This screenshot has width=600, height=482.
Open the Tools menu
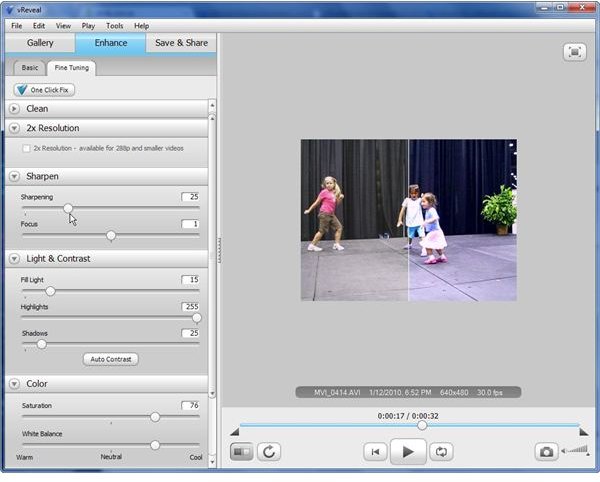click(114, 26)
